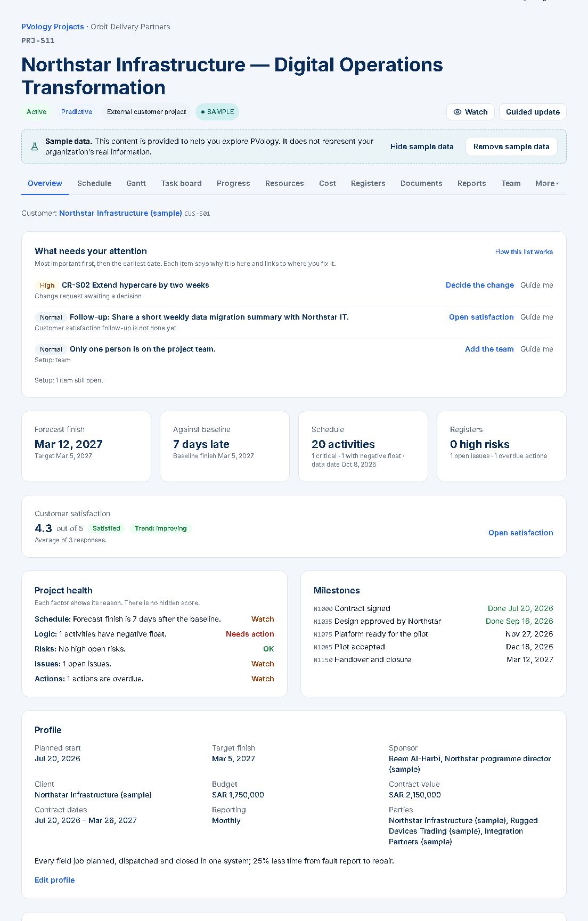Screen dimensions: 588x921
Task: Select the Progress tab
Action: 233,183
